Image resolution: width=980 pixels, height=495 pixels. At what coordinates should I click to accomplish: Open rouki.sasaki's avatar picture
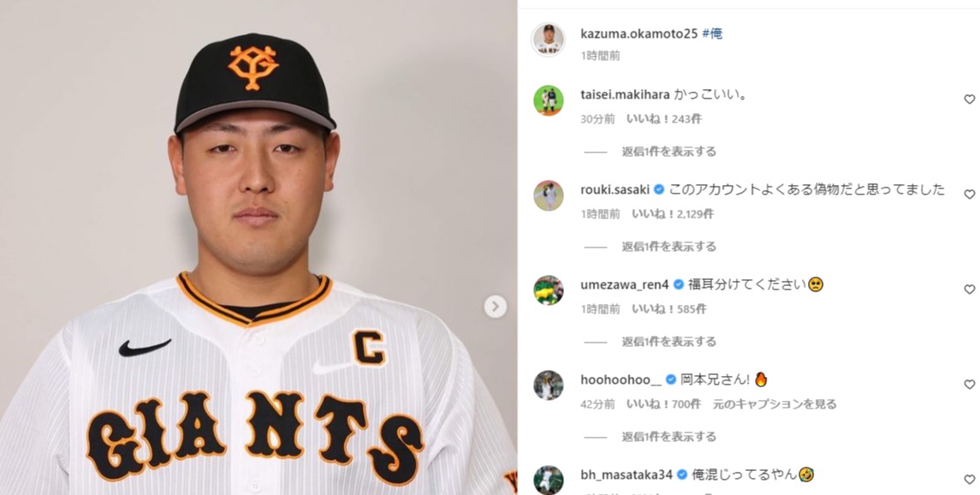coord(548,195)
